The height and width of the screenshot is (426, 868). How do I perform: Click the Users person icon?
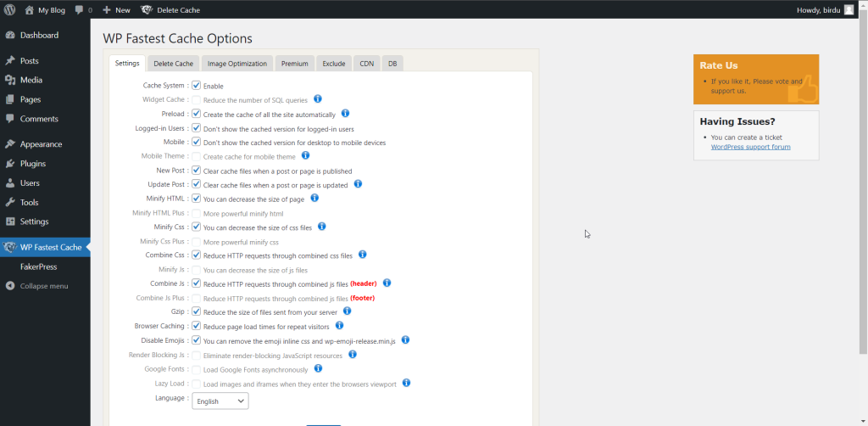tap(10, 183)
